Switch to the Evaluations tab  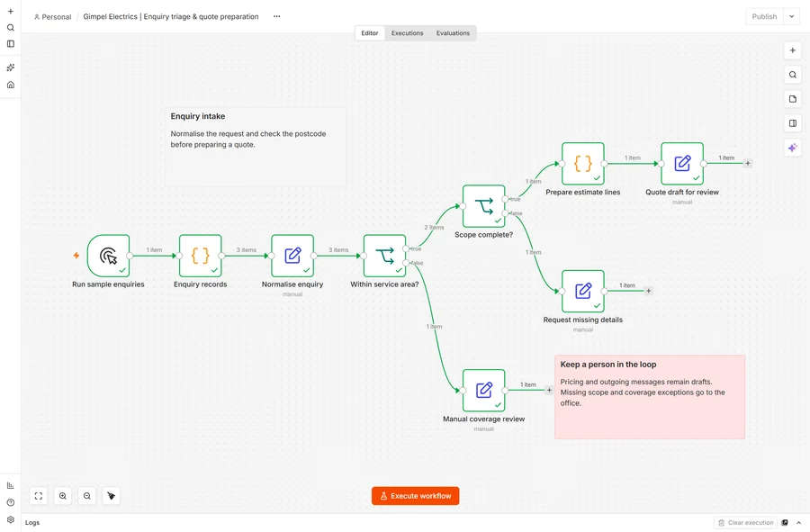[x=453, y=33]
